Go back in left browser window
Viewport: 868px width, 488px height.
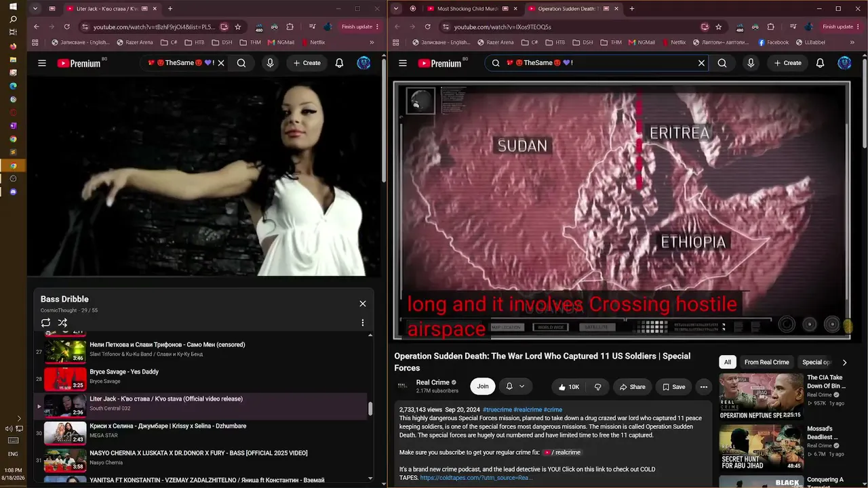37,27
